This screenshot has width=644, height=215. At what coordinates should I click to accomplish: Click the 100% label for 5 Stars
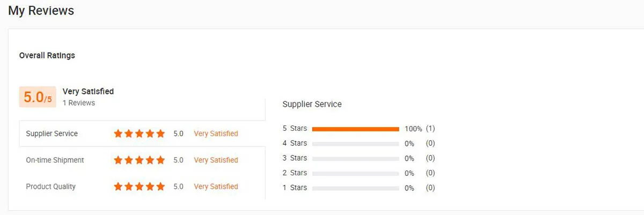pyautogui.click(x=413, y=129)
